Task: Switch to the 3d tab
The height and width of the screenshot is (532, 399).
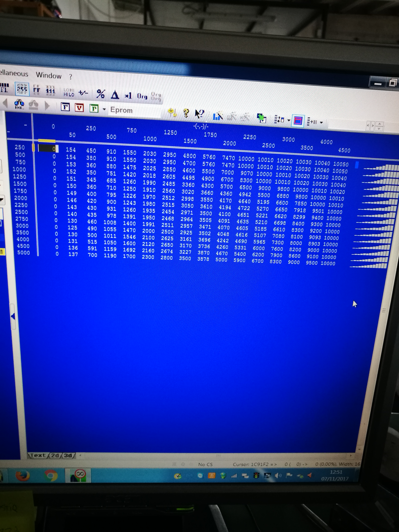Action: [69, 456]
